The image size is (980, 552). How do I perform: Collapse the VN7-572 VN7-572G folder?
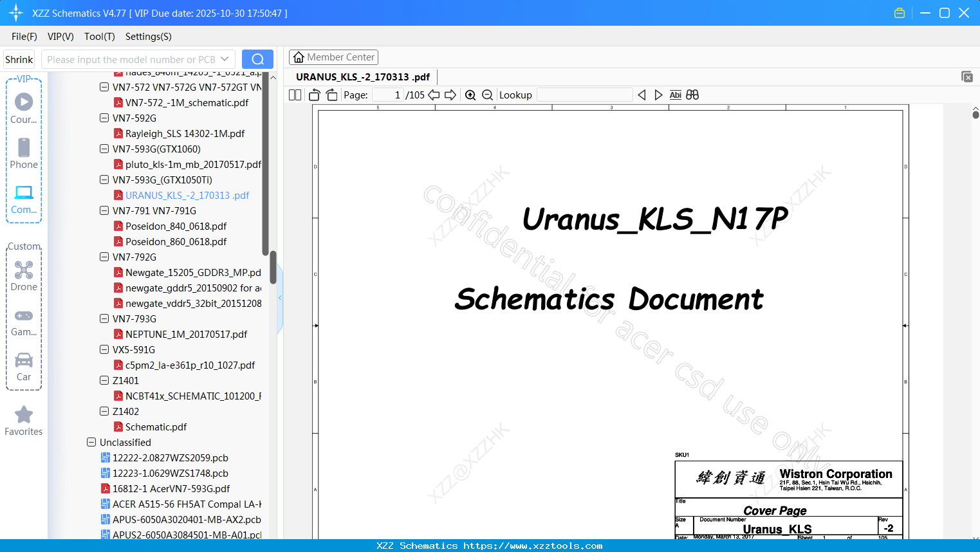pyautogui.click(x=104, y=87)
